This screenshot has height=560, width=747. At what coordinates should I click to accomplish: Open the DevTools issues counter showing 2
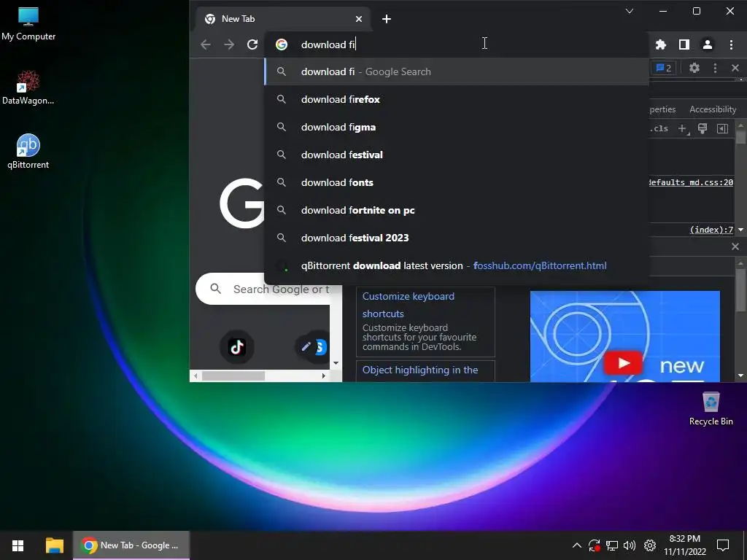[664, 68]
